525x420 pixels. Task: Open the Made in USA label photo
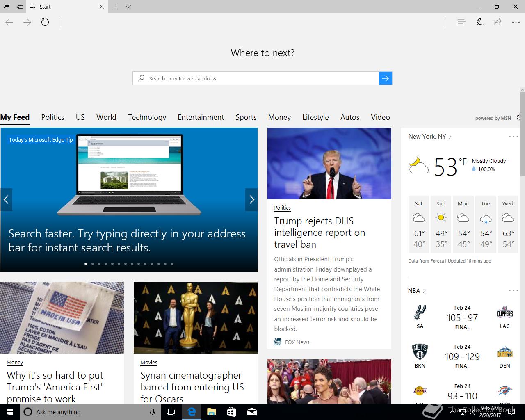[62, 317]
